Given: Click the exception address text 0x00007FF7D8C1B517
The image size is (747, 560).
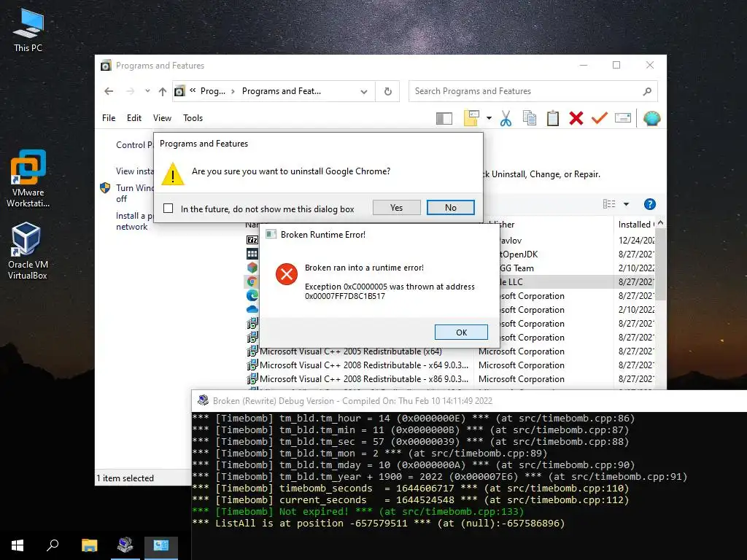Looking at the screenshot, I should [345, 296].
